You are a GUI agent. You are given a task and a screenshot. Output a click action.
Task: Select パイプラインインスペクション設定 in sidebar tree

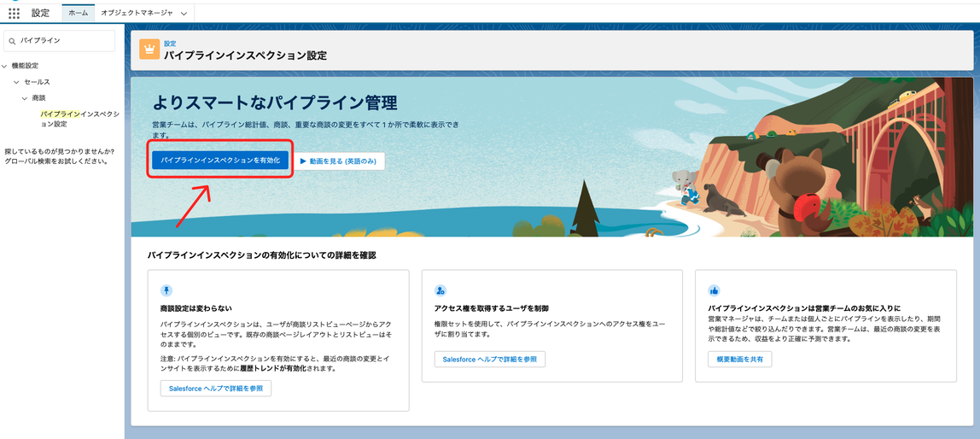(x=79, y=119)
